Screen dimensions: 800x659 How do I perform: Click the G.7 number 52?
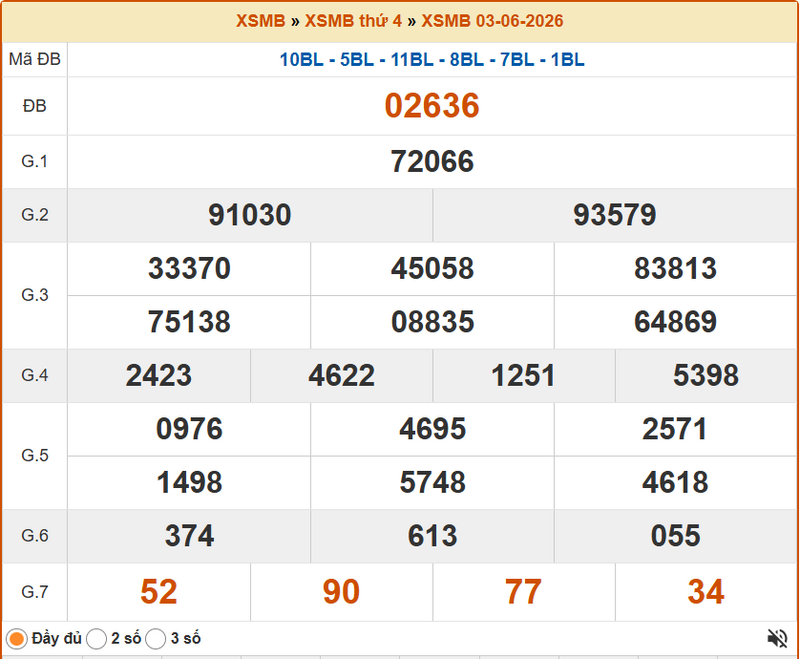pos(159,592)
